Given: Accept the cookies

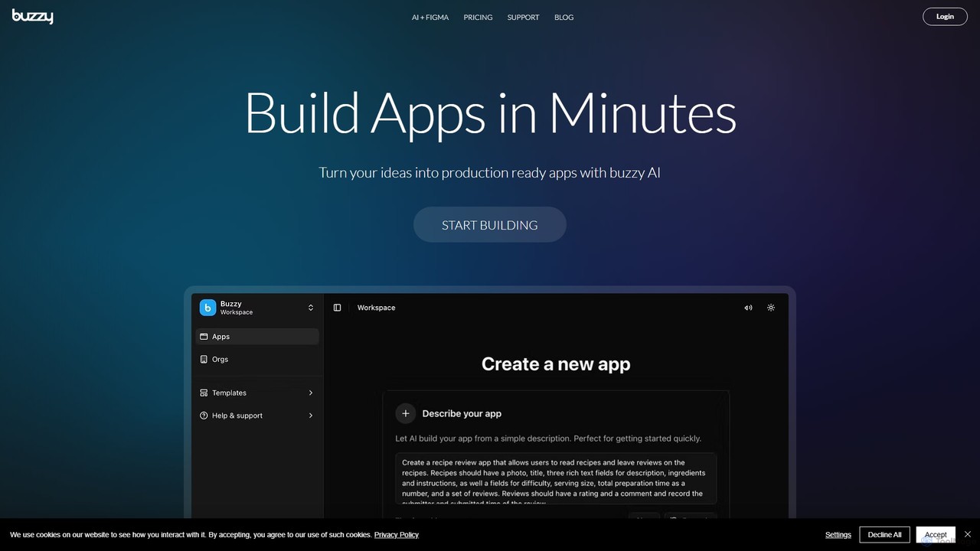Looking at the screenshot, I should tap(936, 535).
